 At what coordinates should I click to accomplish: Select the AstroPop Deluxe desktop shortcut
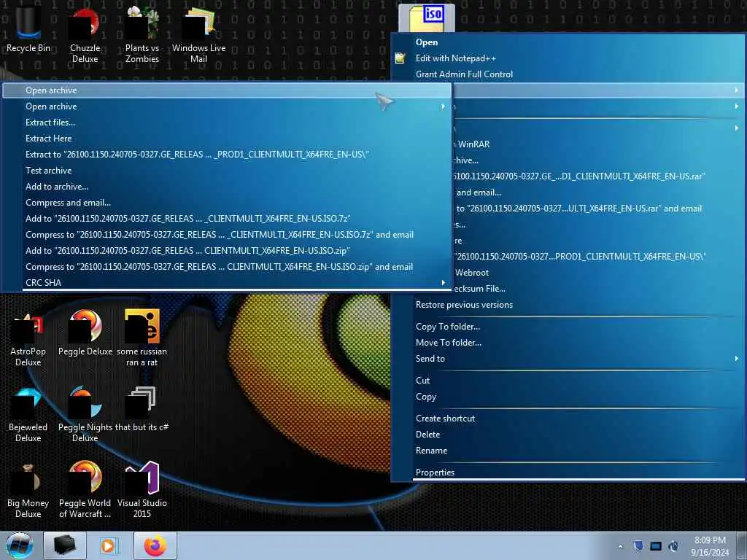coord(28,339)
